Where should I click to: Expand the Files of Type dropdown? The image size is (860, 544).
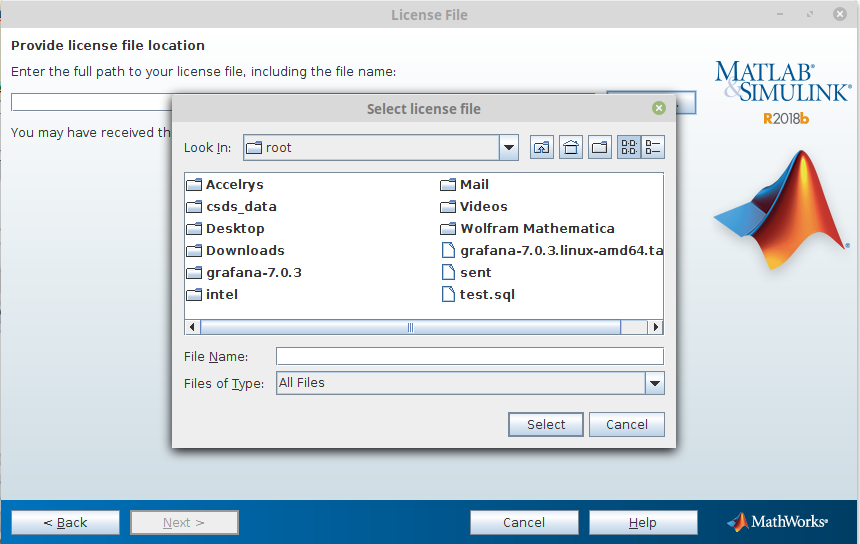click(x=654, y=383)
